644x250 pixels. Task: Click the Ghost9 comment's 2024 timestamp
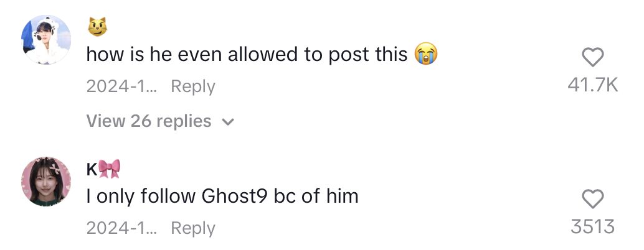(121, 228)
